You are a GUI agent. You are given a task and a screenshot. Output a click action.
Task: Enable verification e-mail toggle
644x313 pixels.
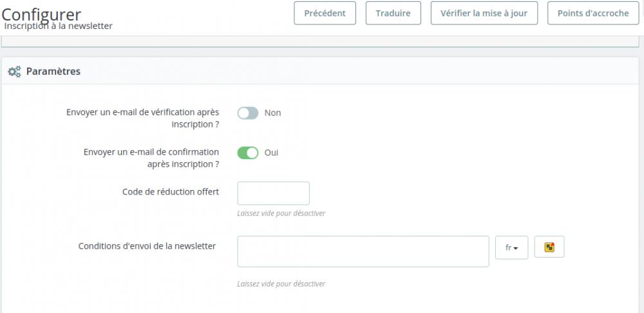pos(248,113)
